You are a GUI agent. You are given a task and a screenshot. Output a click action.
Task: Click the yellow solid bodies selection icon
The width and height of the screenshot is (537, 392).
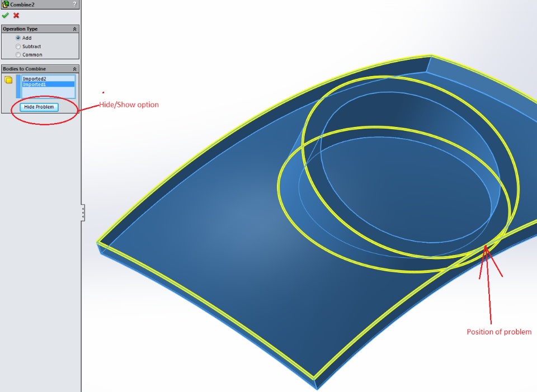tap(8, 80)
